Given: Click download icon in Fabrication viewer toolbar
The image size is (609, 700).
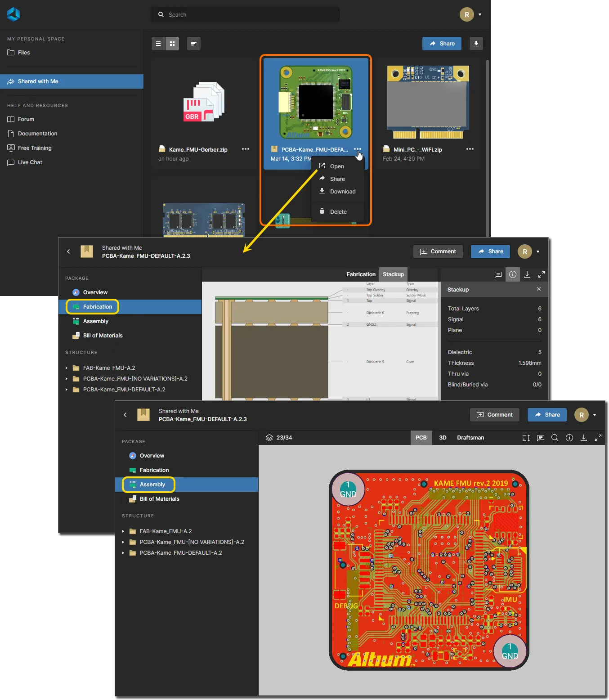Looking at the screenshot, I should click(527, 274).
